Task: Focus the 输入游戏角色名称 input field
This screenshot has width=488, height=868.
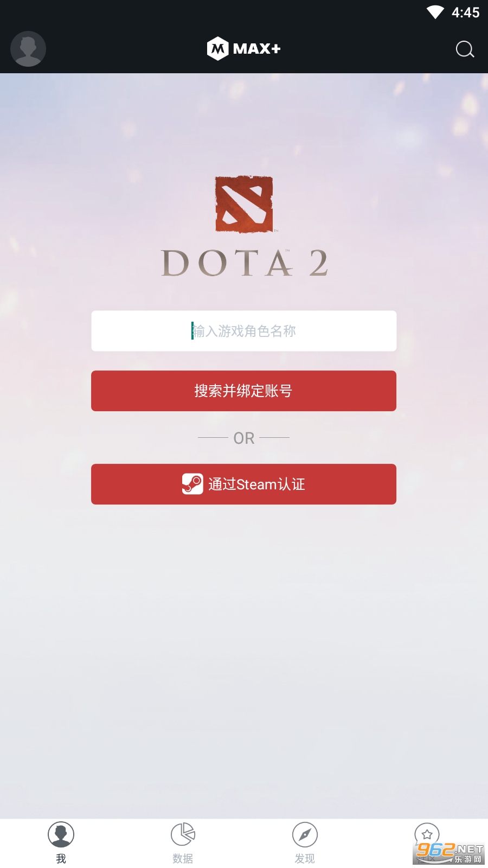Action: (244, 331)
